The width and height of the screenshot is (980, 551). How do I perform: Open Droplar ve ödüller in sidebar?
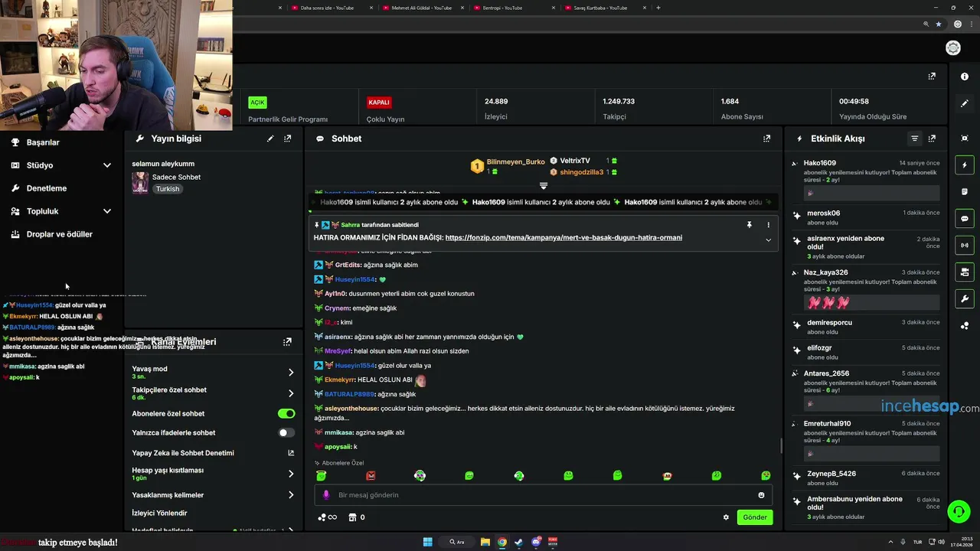tap(59, 234)
